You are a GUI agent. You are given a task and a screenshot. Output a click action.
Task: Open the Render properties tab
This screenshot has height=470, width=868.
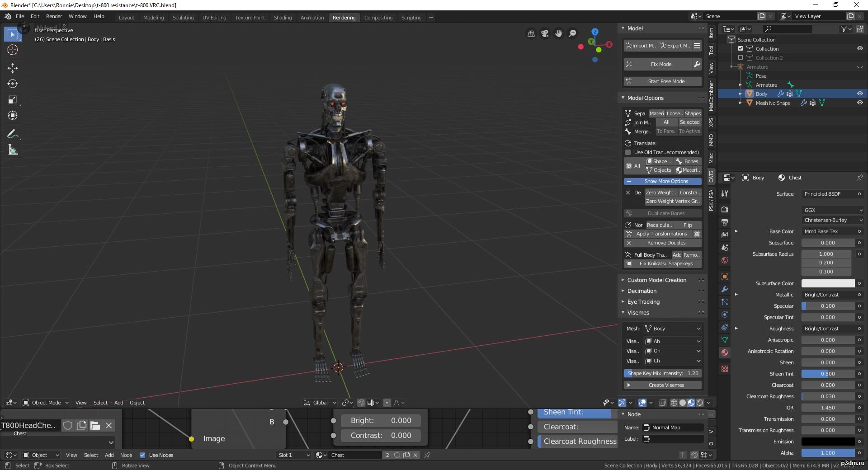pyautogui.click(x=725, y=209)
